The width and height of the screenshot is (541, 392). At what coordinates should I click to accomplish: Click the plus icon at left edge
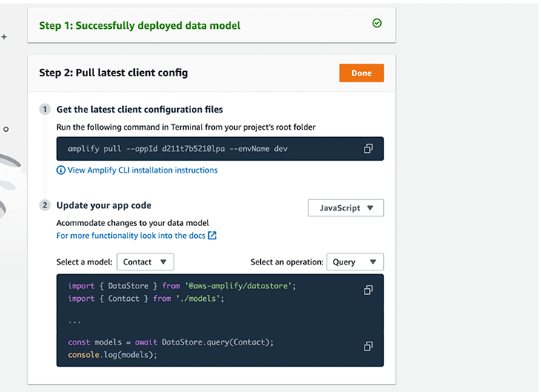(4, 36)
